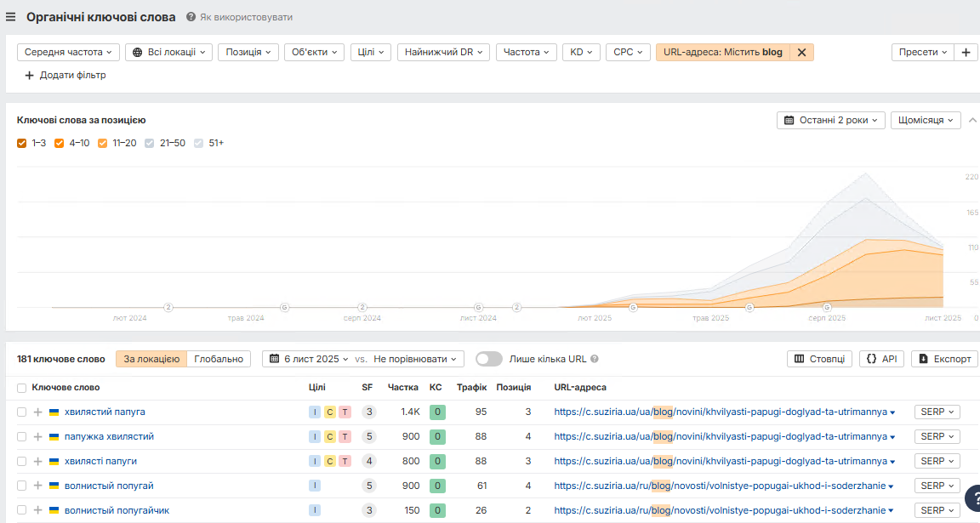Click the Google update marker near лют 2025
Viewport: 980px width, 523px height.
click(633, 308)
